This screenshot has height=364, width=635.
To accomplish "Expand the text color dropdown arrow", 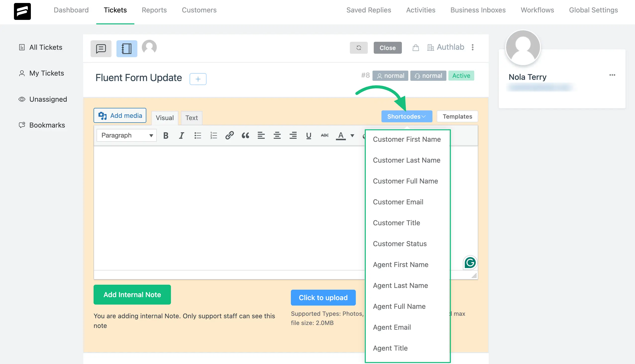I will [x=352, y=136].
